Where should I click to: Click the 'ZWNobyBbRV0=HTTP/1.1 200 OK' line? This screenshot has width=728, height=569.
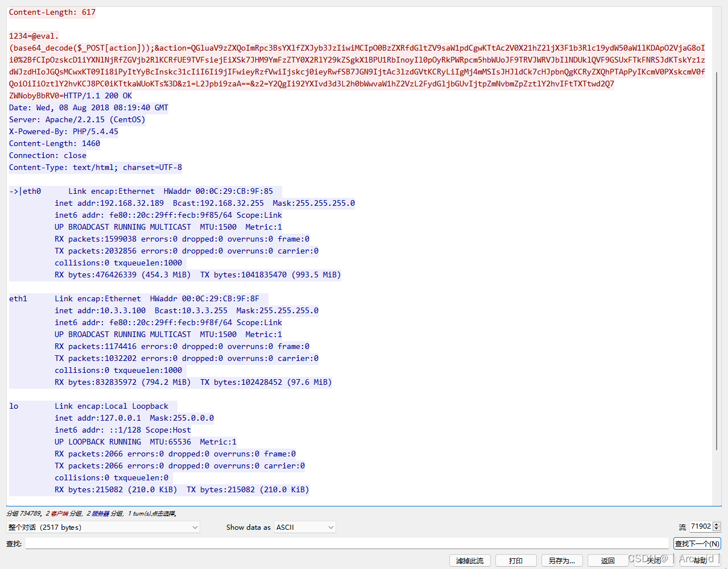tap(71, 95)
